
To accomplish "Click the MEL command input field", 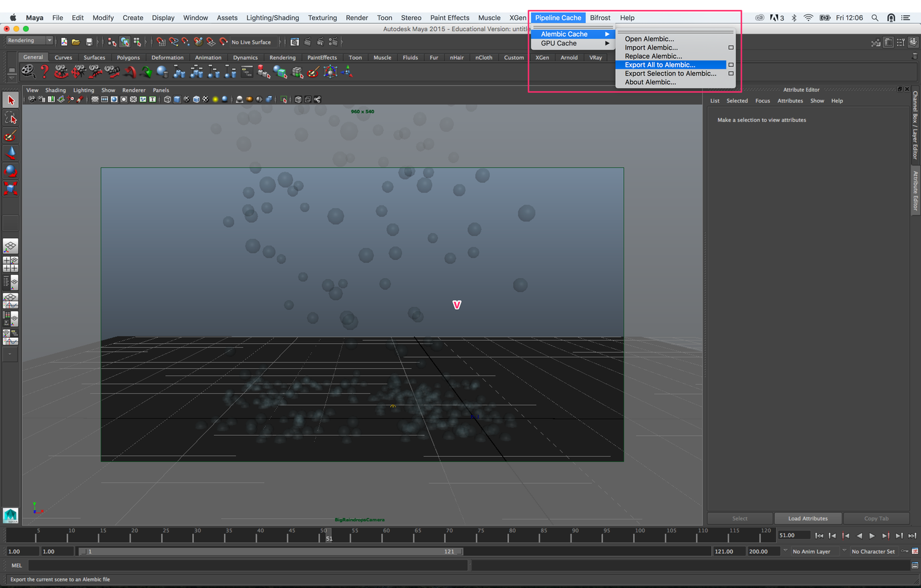I will click(248, 565).
